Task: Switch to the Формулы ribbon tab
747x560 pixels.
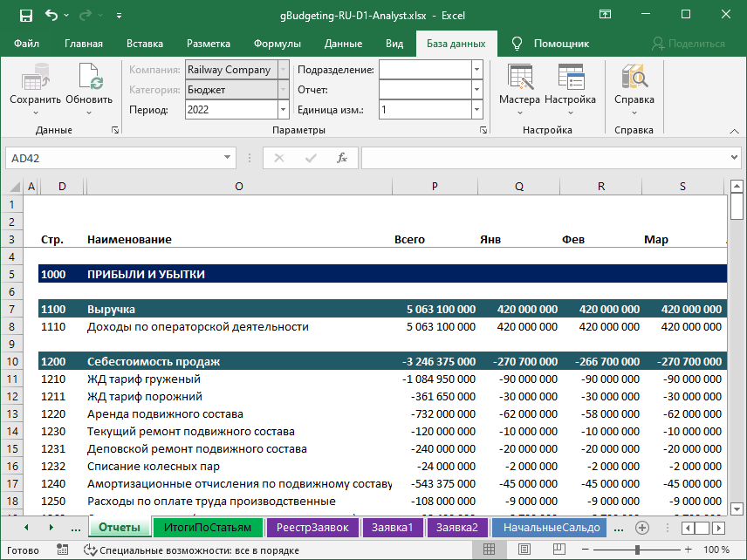Action: pyautogui.click(x=277, y=44)
